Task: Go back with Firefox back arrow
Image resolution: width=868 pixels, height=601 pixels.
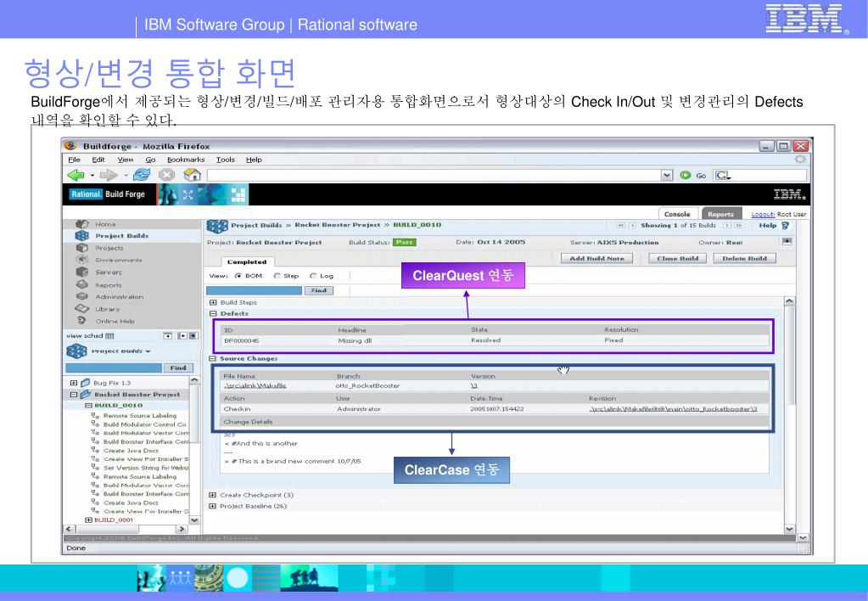Action: [x=76, y=175]
